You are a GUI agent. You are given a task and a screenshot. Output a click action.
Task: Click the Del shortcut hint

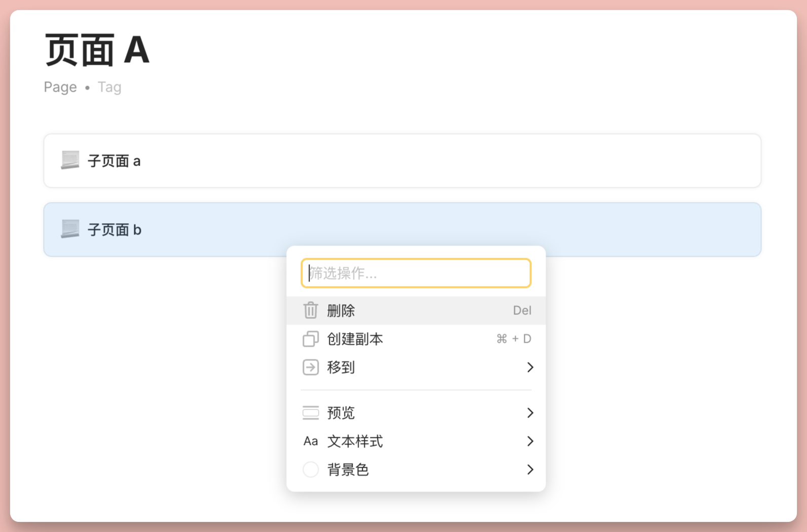tap(522, 310)
